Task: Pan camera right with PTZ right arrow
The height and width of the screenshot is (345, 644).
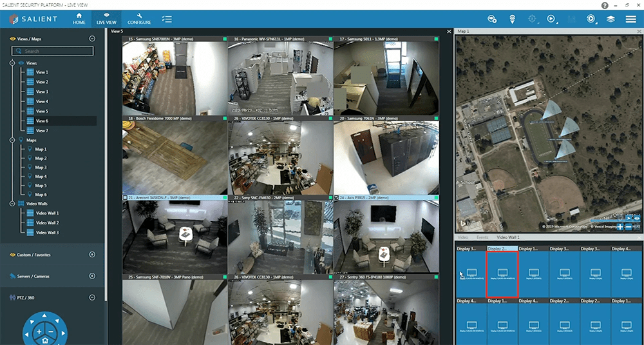Action: click(64, 334)
